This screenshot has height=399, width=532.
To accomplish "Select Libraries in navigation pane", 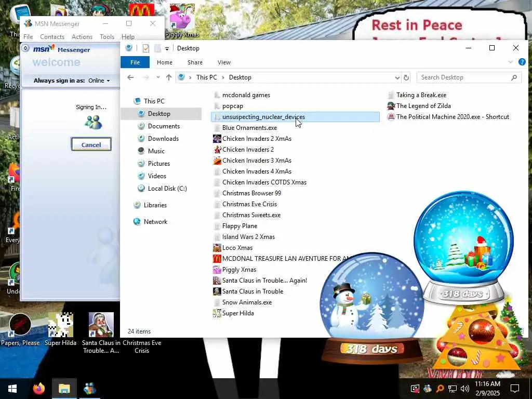I will point(155,205).
